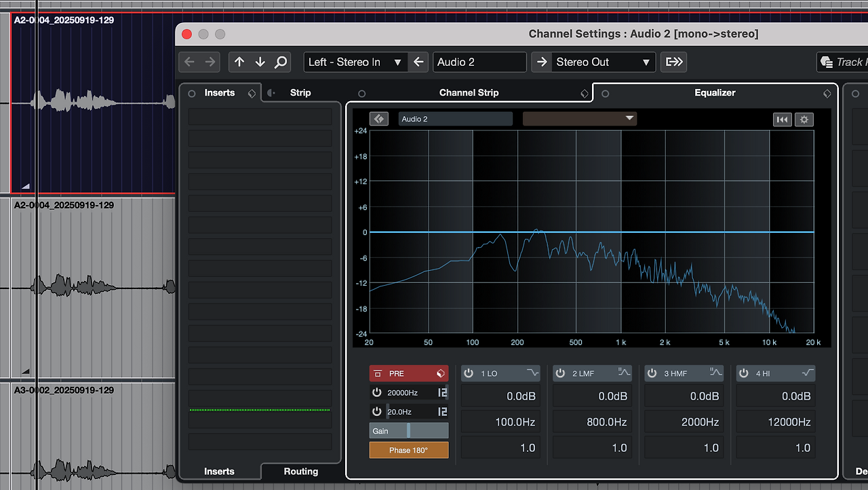
Task: Open the Left - Stereo In input dropdown
Action: pyautogui.click(x=355, y=62)
